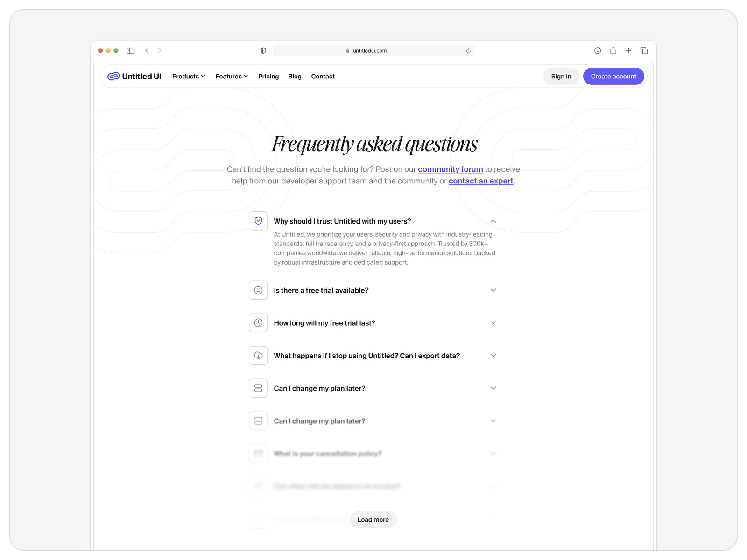This screenshot has height=560, width=747.
Task: Click the Untitled UI logo
Action: point(134,76)
